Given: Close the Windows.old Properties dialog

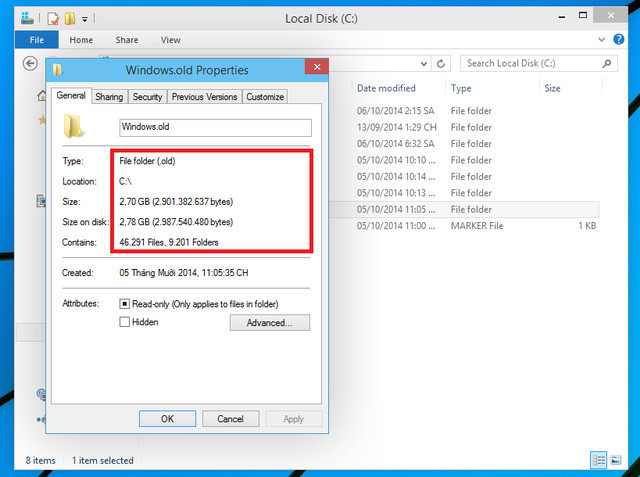Looking at the screenshot, I should (x=317, y=67).
